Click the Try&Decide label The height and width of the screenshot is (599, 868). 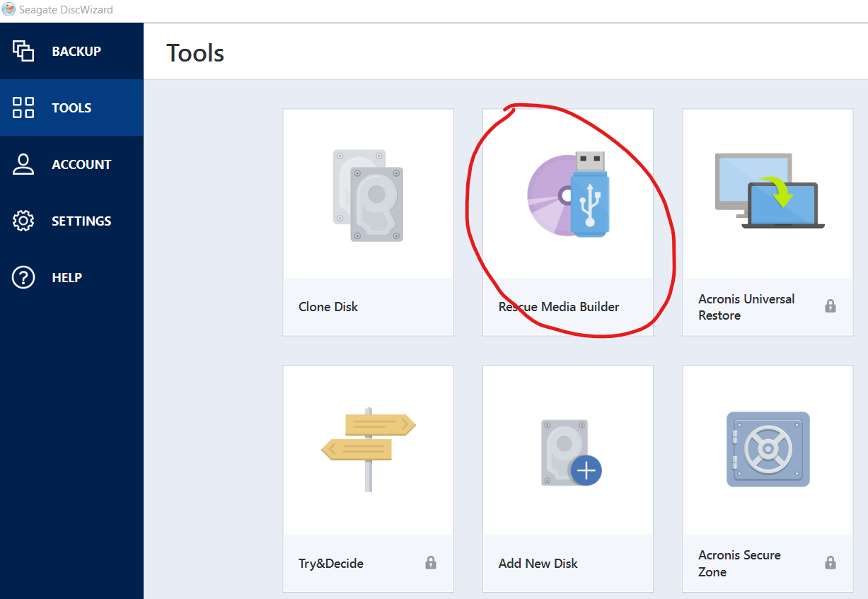pyautogui.click(x=331, y=564)
